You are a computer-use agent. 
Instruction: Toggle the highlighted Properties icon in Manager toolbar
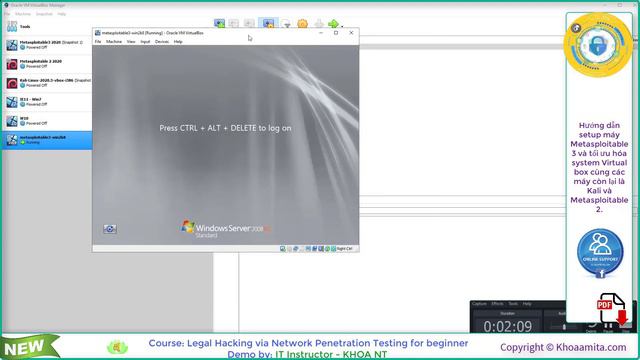tap(268, 23)
